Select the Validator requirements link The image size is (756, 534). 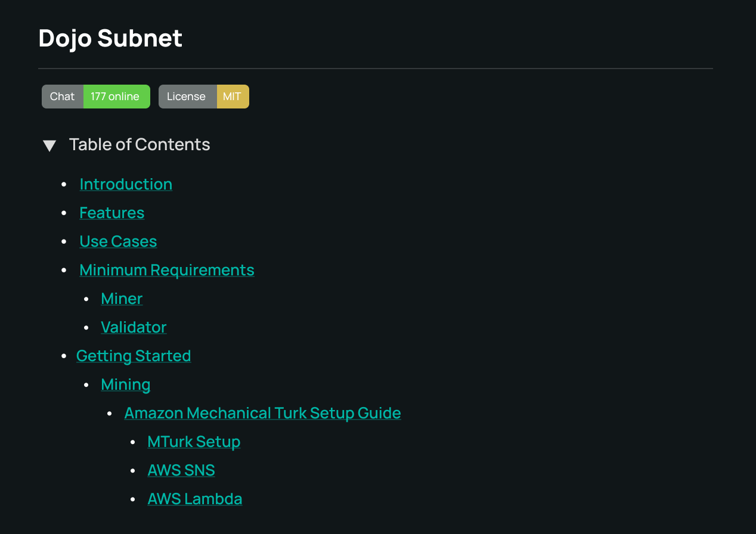pos(134,327)
